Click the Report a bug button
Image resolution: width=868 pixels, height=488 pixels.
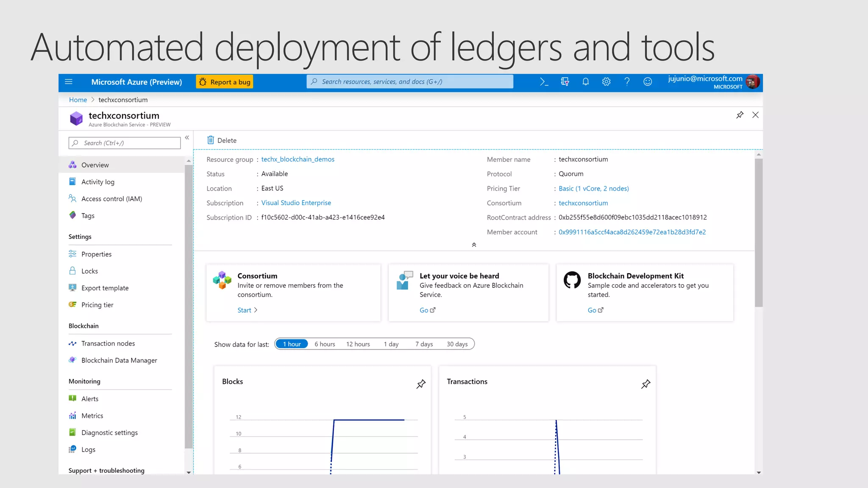tap(225, 82)
